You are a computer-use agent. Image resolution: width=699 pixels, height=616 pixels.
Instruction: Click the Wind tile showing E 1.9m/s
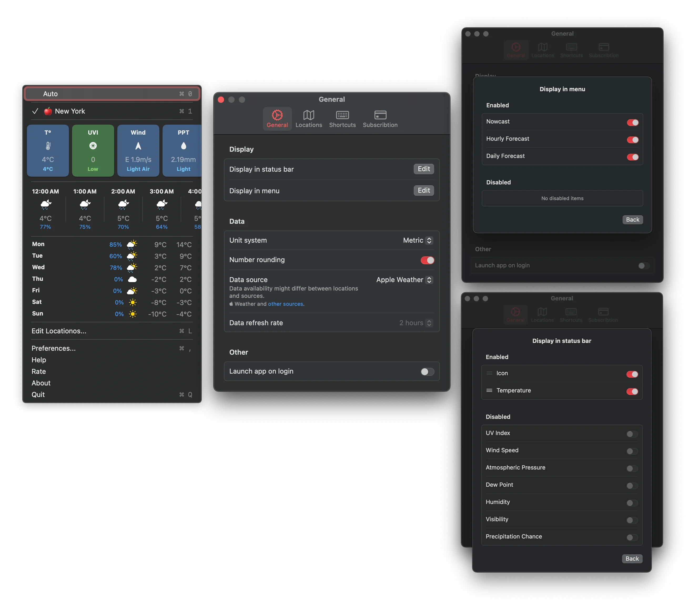pyautogui.click(x=138, y=150)
